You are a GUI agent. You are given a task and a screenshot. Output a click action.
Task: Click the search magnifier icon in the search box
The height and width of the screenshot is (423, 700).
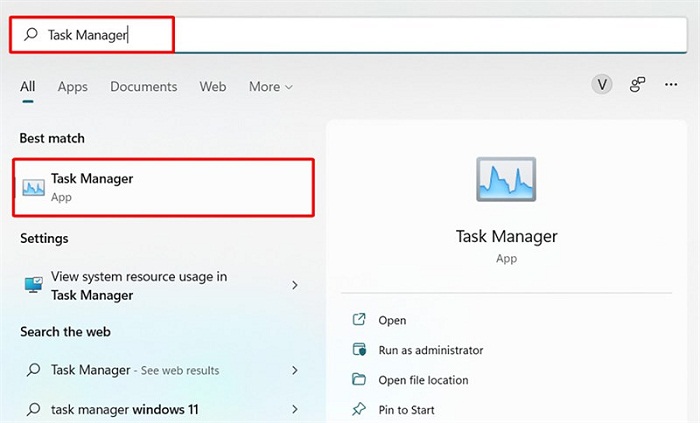coord(31,34)
